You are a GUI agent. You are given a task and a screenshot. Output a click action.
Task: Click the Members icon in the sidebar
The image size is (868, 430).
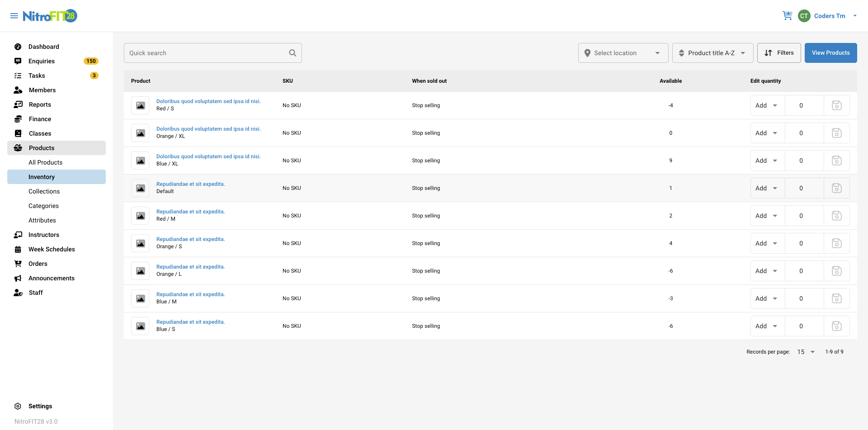coord(18,90)
